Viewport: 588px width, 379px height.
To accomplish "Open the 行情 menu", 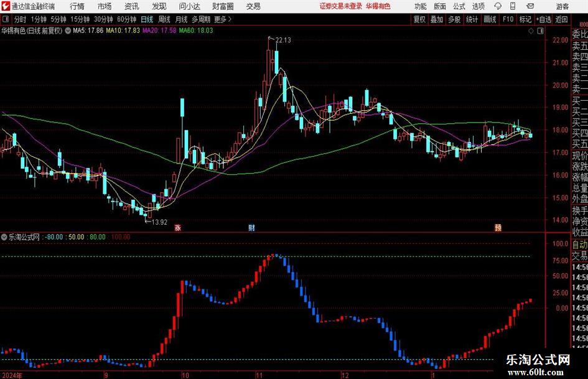I will [77, 6].
